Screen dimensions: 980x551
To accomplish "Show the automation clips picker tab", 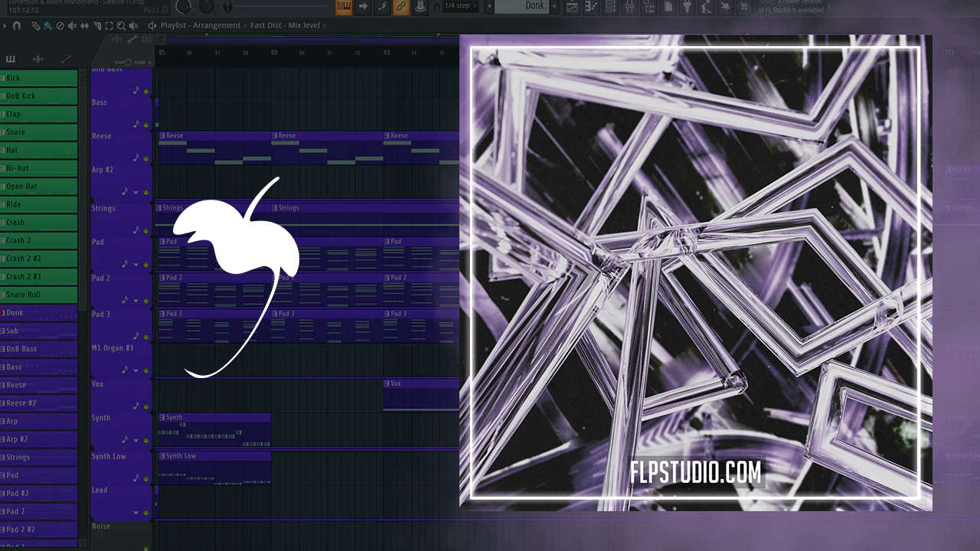I will click(66, 59).
